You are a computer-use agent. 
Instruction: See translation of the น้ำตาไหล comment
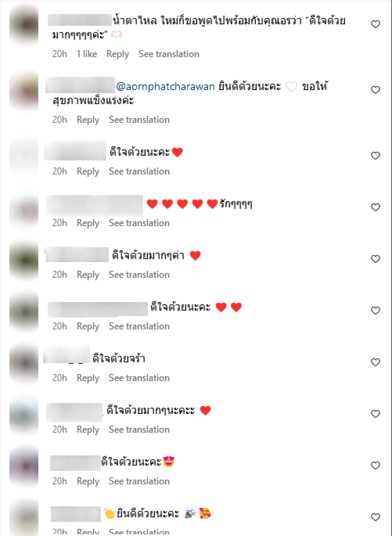click(169, 54)
